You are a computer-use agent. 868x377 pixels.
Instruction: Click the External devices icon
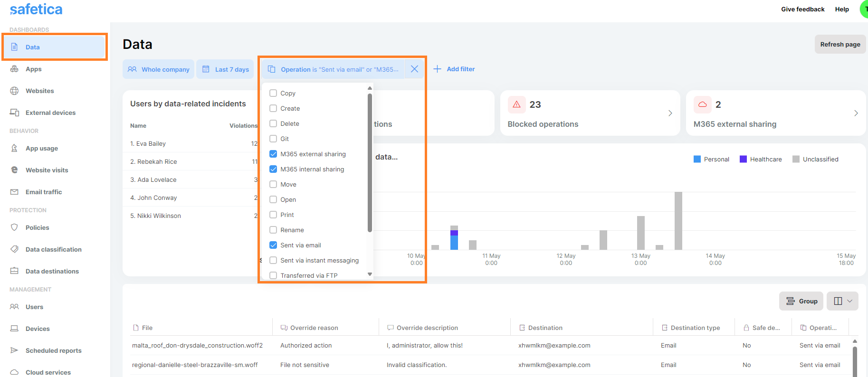[14, 113]
